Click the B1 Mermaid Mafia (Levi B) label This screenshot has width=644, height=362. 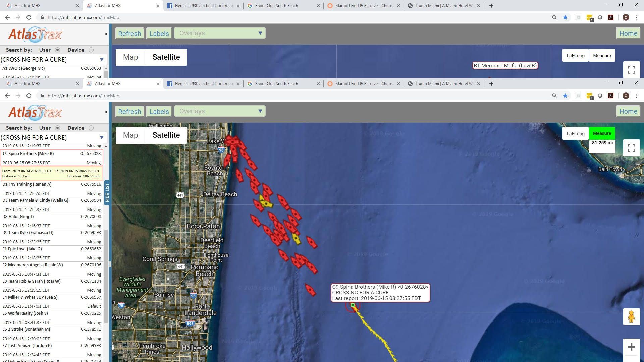pyautogui.click(x=505, y=65)
